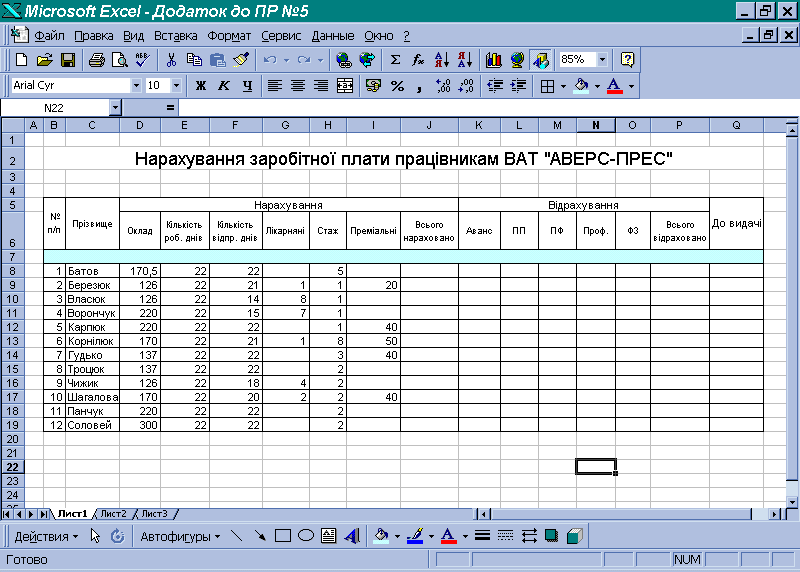Toggle shadow effect in Drawing toolbar
The height and width of the screenshot is (572, 800).
551,536
